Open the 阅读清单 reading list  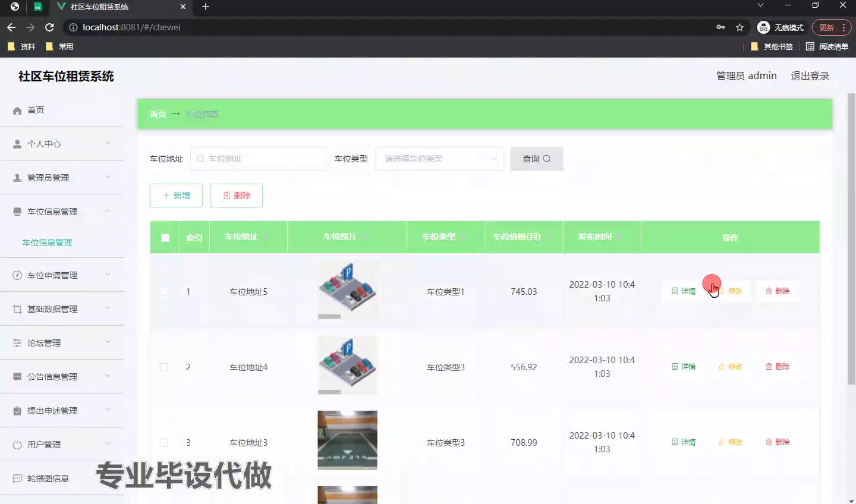click(x=827, y=46)
